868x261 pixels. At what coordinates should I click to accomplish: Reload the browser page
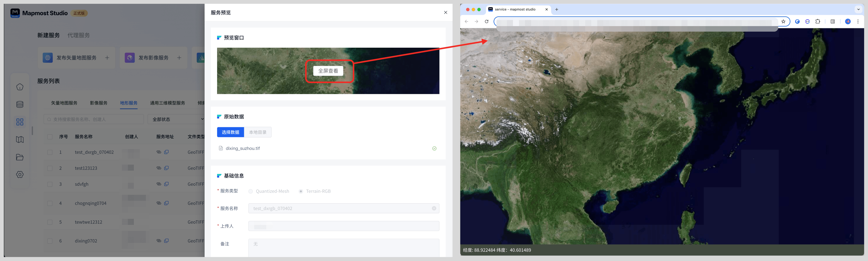(x=487, y=22)
